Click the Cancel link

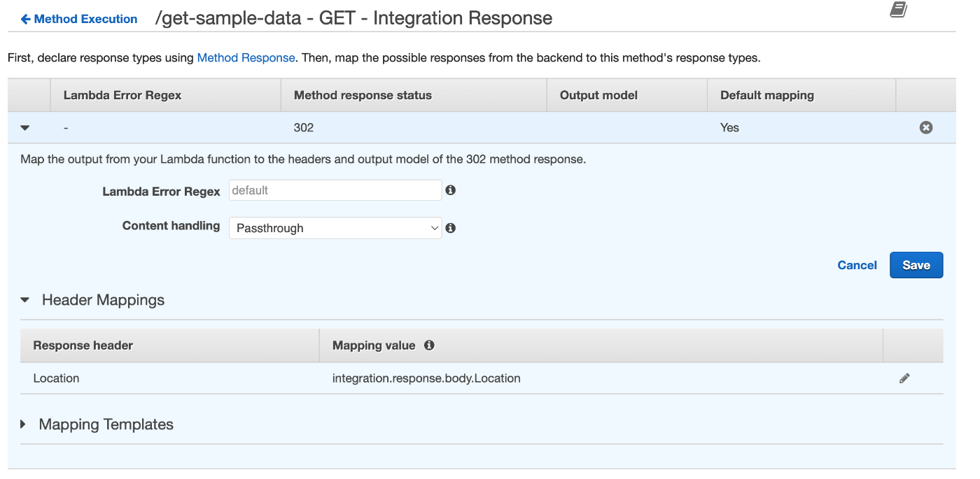857,265
